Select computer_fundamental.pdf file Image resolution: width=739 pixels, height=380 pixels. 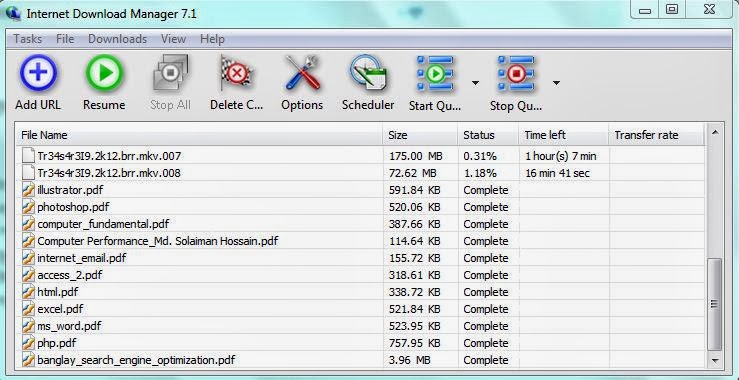pos(103,224)
